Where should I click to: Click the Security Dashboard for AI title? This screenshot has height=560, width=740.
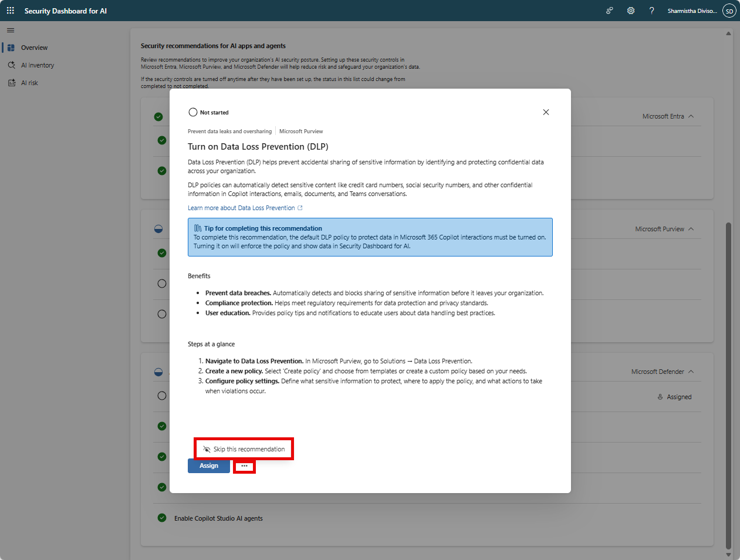pyautogui.click(x=66, y=11)
